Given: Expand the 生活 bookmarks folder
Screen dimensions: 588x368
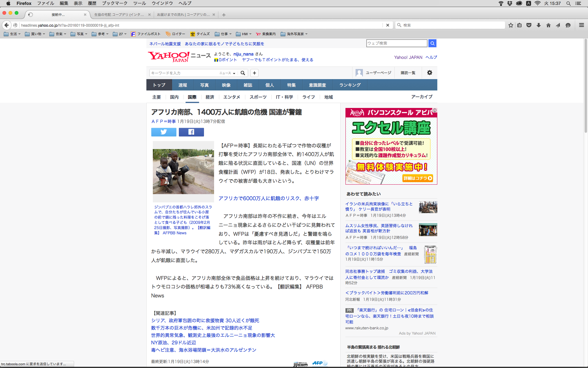Looking at the screenshot, I should pyautogui.click(x=12, y=34).
